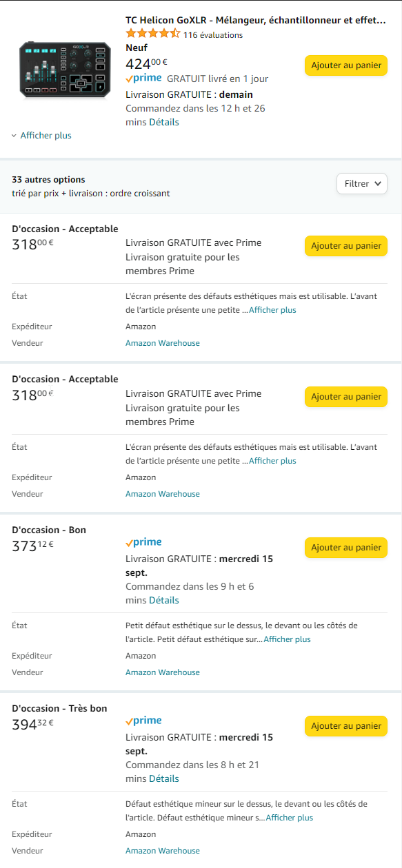Click Prime logo on the Bon offer
The image size is (402, 868).
pyautogui.click(x=143, y=543)
